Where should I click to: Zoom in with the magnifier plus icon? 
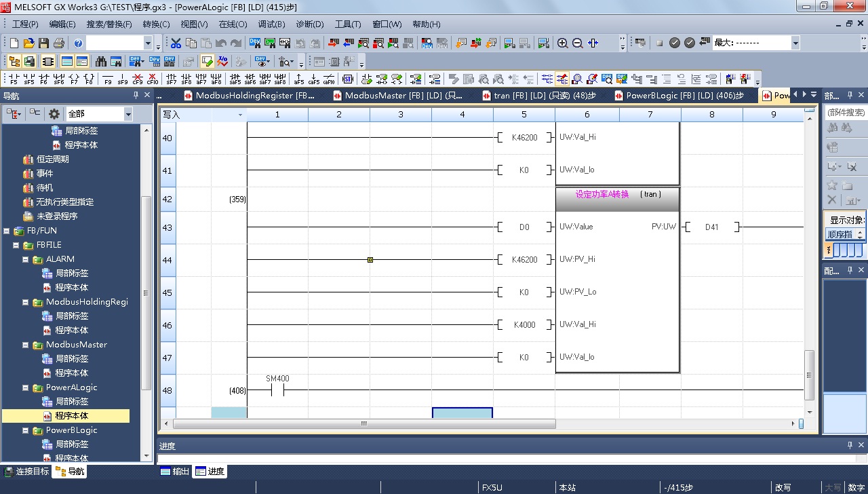562,43
